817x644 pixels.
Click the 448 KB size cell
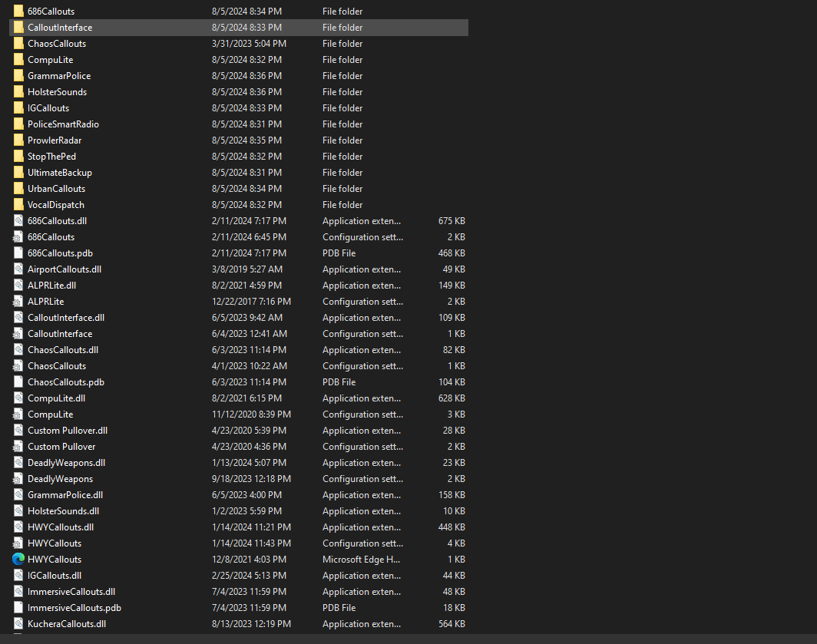click(451, 527)
